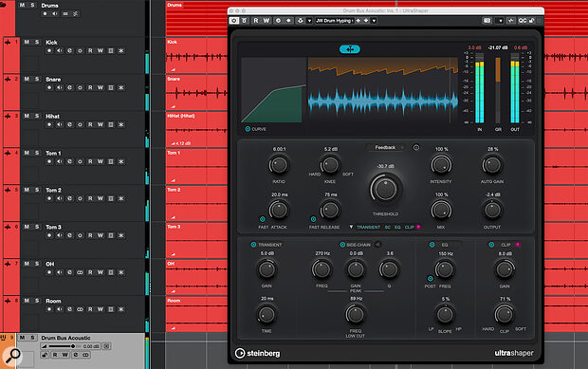Viewport: 588px width, 369px height.
Task: Enable Fast Attack toggle
Action: click(262, 219)
